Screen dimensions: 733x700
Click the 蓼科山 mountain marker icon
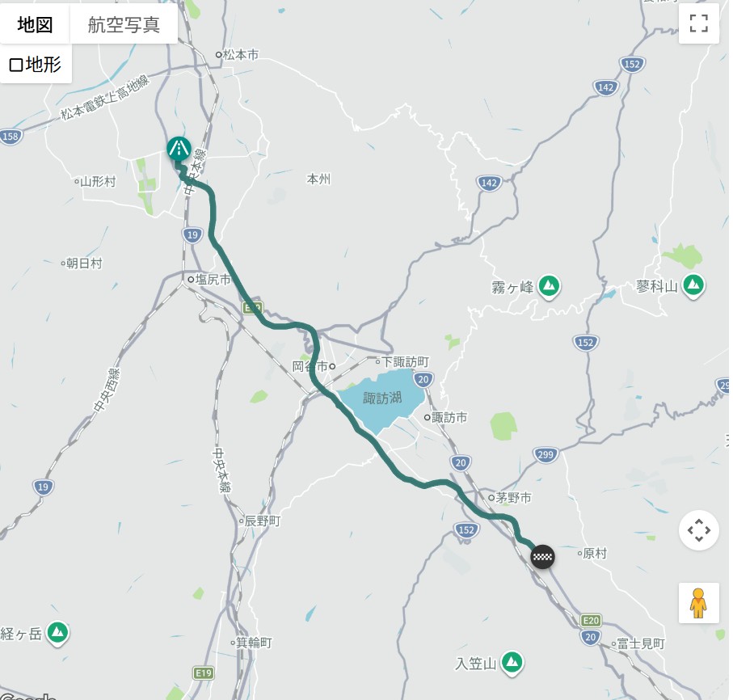pos(693,285)
